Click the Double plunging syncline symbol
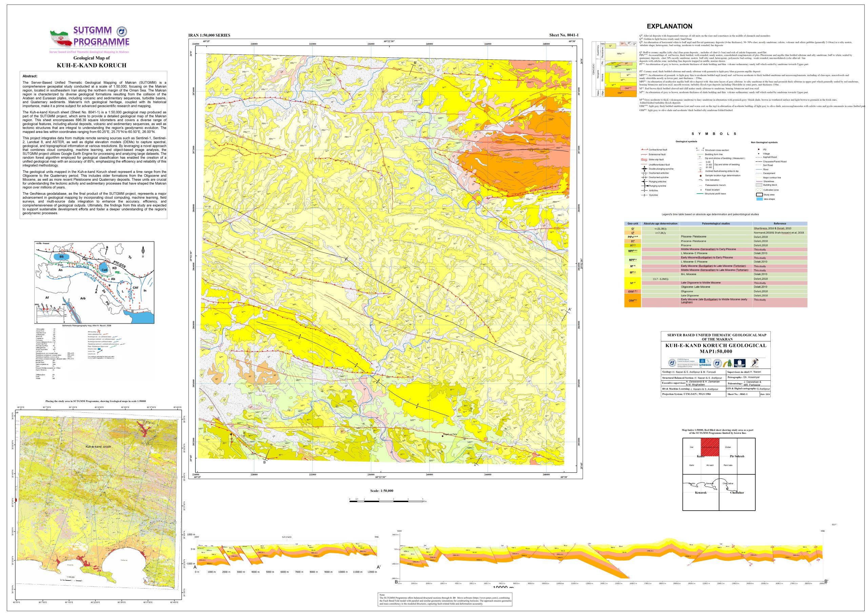The height and width of the screenshot is (614, 868). [645, 169]
